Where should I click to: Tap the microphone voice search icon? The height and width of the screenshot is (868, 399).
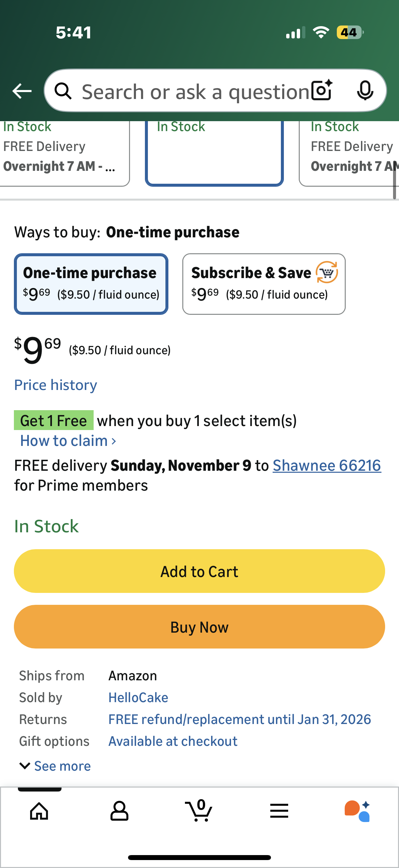coord(365,90)
